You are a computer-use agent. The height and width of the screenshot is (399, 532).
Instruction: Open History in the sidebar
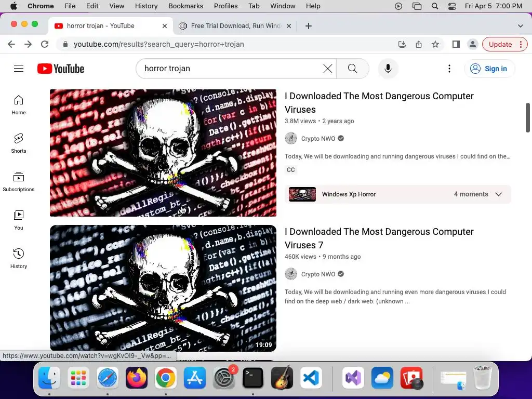tap(19, 259)
